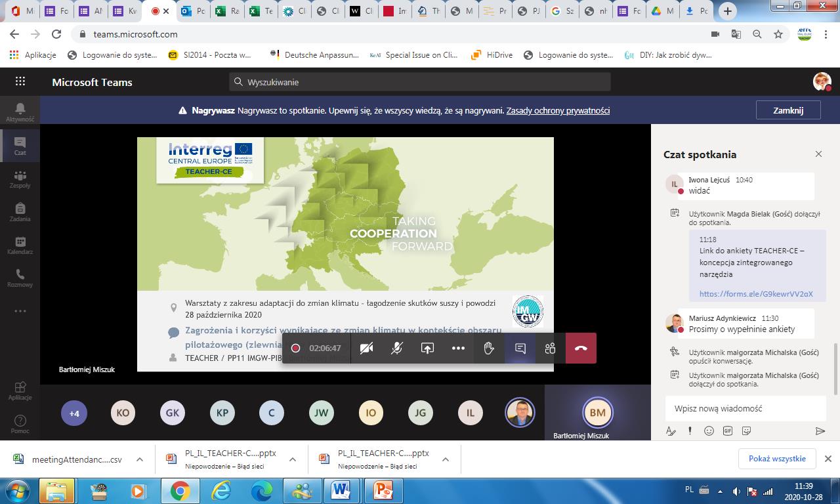Open the GIF picker
Viewport: 840px width, 504px height.
(727, 431)
